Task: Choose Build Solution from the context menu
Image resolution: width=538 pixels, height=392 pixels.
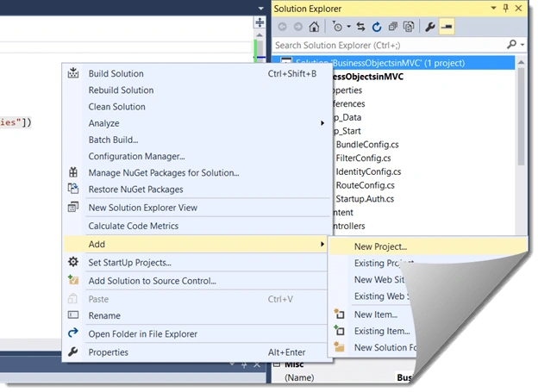Action: pos(197,74)
